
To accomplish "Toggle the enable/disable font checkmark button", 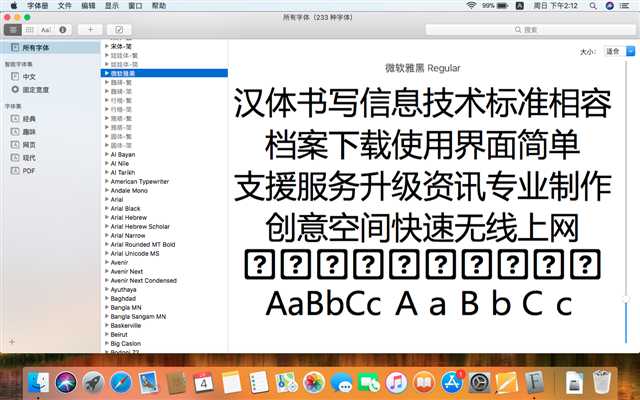I will point(119,30).
